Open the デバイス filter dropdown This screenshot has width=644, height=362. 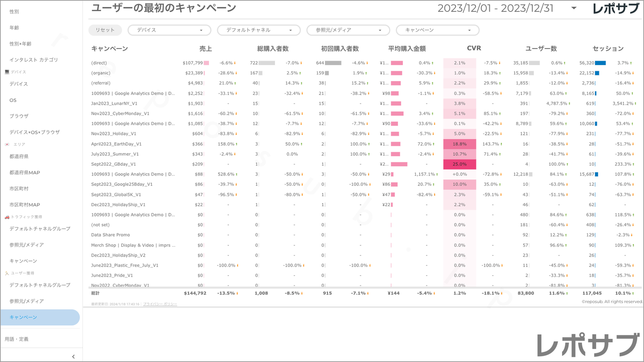pos(169,30)
